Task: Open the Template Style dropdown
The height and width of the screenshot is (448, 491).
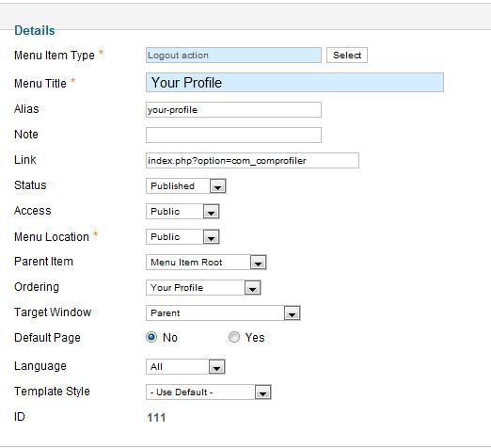Action: click(x=209, y=392)
